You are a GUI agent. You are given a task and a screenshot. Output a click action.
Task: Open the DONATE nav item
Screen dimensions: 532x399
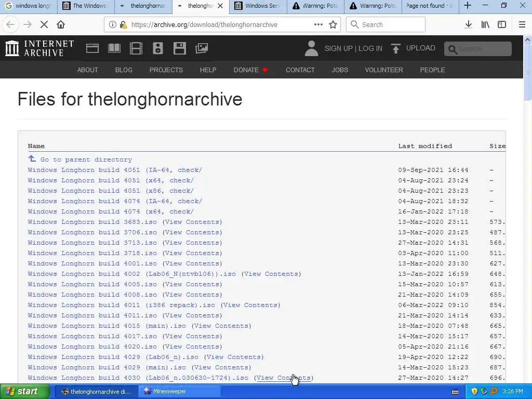pos(250,70)
